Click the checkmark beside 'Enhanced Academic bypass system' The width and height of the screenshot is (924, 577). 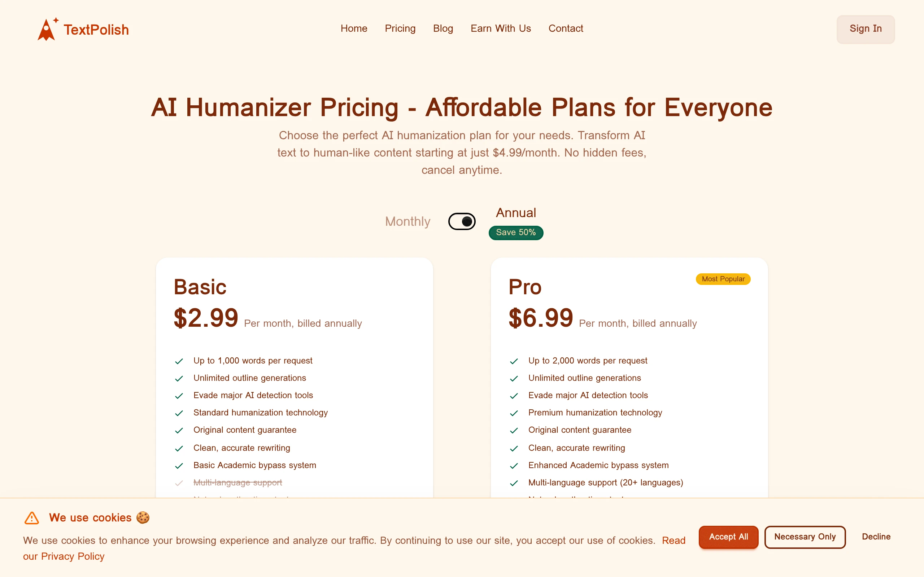[x=514, y=466]
